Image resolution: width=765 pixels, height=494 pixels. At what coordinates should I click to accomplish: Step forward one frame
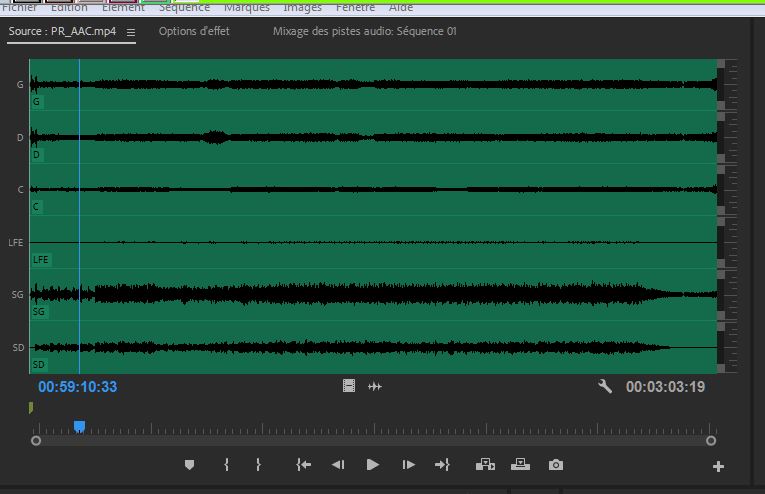(408, 465)
